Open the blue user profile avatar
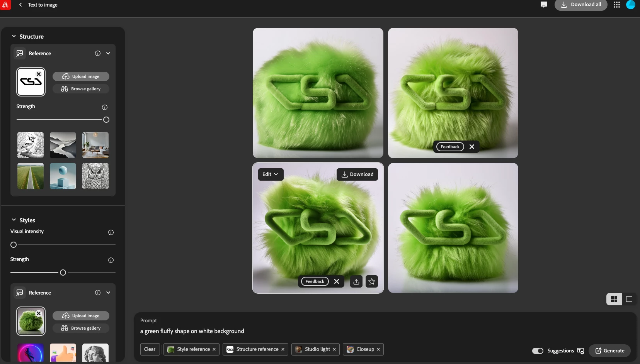 [631, 5]
